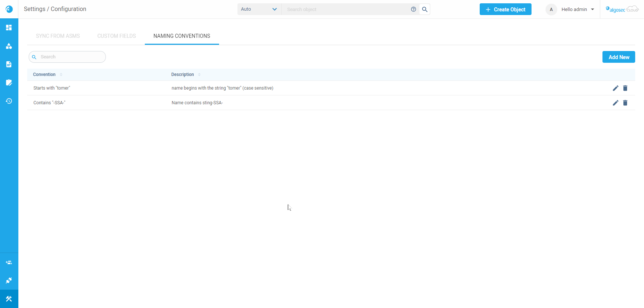
Task: Open the history clock icon in sidebar
Action: (x=9, y=101)
